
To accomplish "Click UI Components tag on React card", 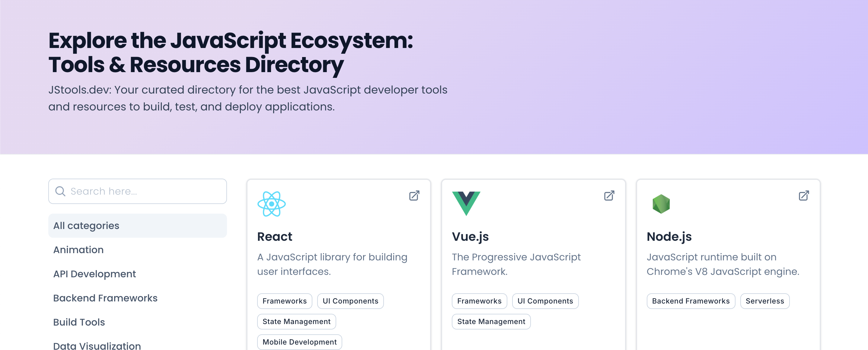I will click(x=350, y=301).
